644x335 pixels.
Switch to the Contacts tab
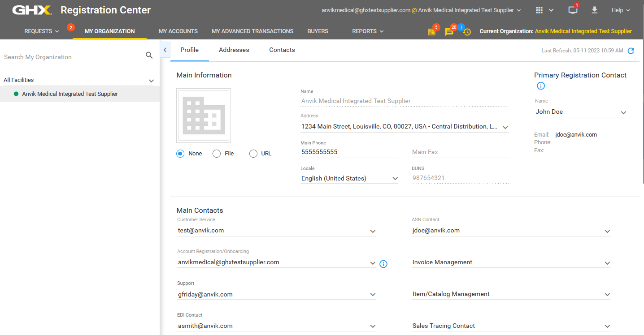(x=282, y=50)
